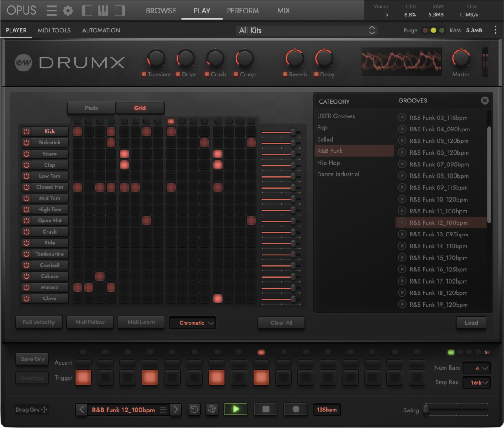The width and height of the screenshot is (504, 428).
Task: Click the play button in transport
Action: click(x=236, y=409)
